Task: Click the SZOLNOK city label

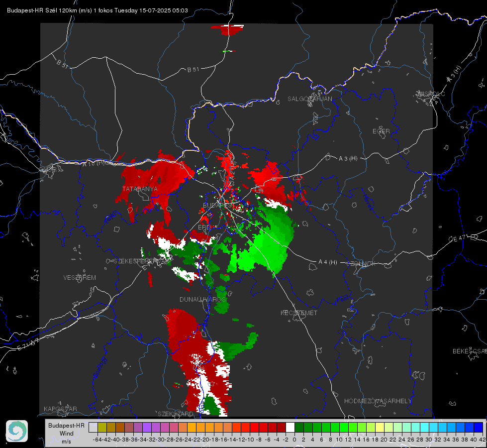Action: [x=361, y=263]
